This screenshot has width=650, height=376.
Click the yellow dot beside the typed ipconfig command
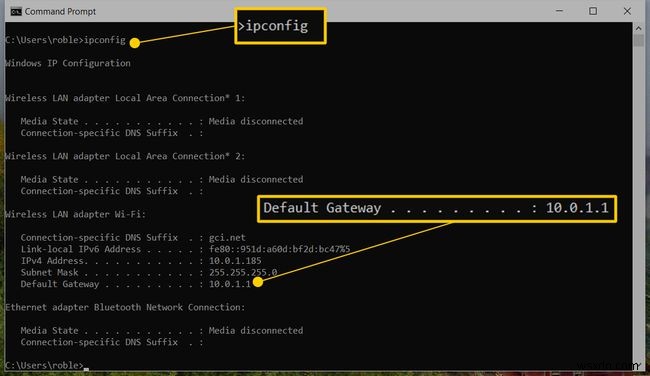click(x=134, y=43)
